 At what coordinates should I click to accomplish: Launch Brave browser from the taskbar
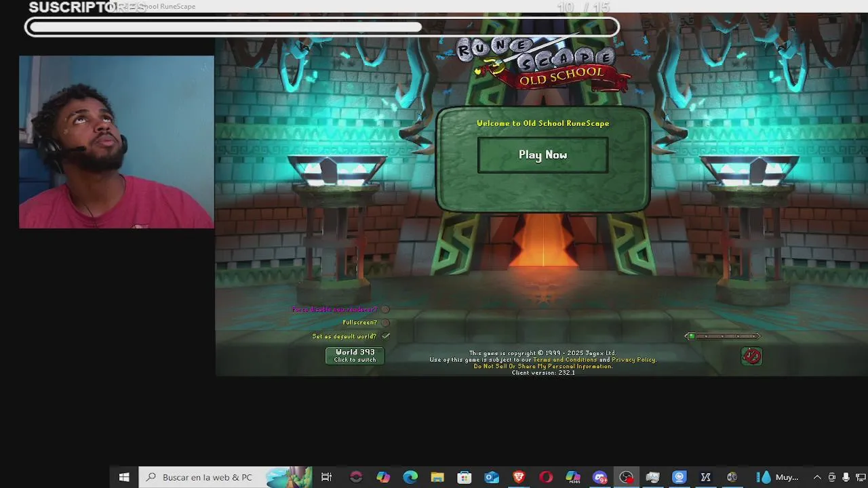point(519,477)
